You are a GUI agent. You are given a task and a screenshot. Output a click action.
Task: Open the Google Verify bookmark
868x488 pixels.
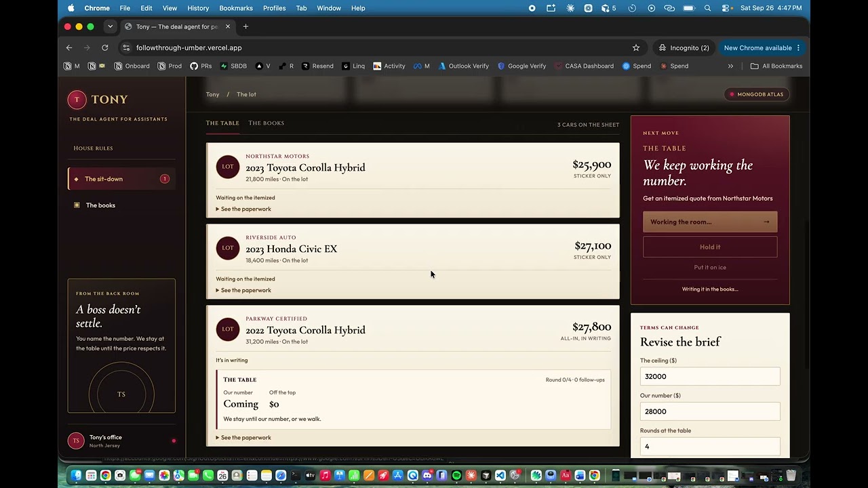[x=521, y=66]
